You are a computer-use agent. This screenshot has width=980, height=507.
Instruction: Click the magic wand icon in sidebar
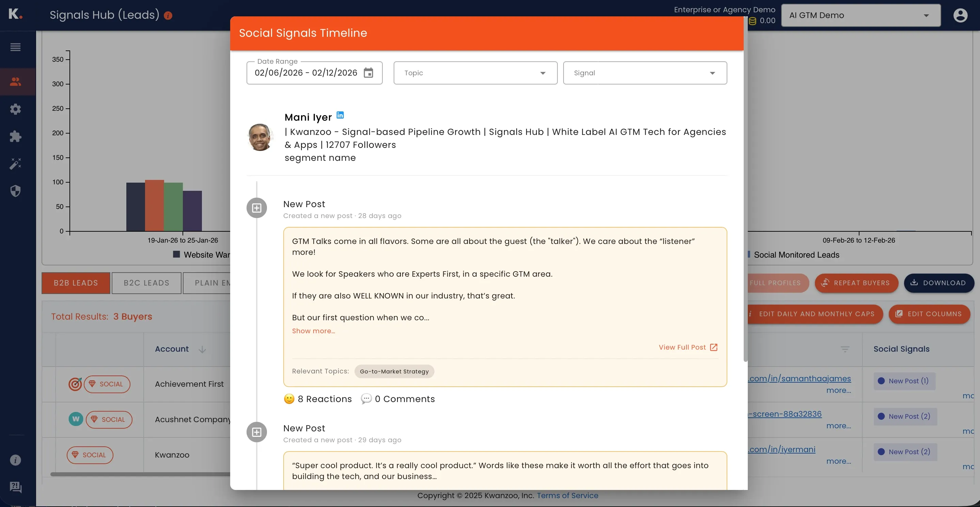[x=15, y=164]
